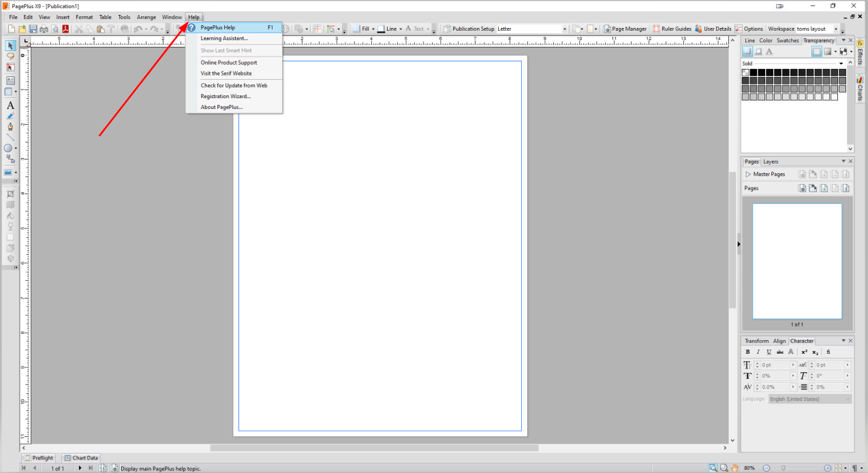The width and height of the screenshot is (868, 473).
Task: Click the Print icon
Action: 44,29
